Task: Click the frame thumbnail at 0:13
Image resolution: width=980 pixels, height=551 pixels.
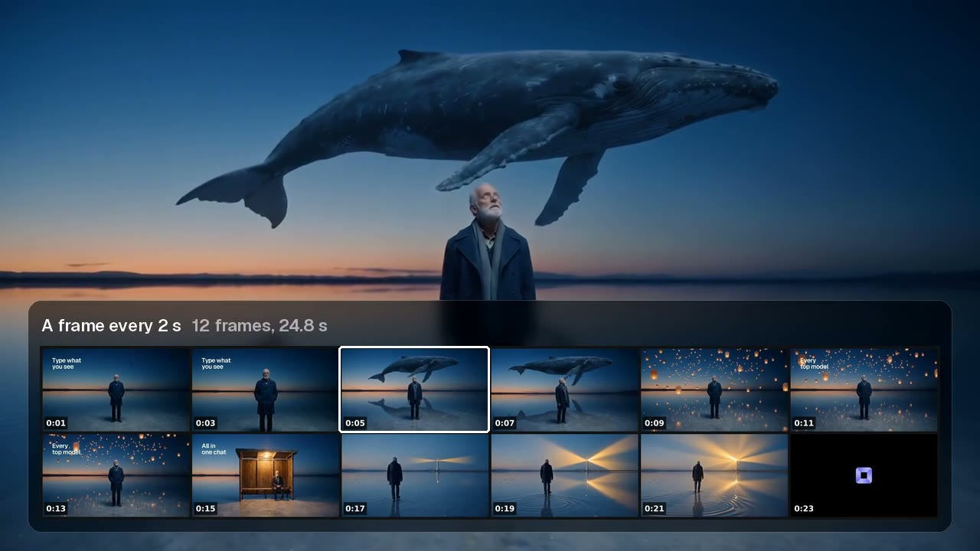Action: point(116,475)
